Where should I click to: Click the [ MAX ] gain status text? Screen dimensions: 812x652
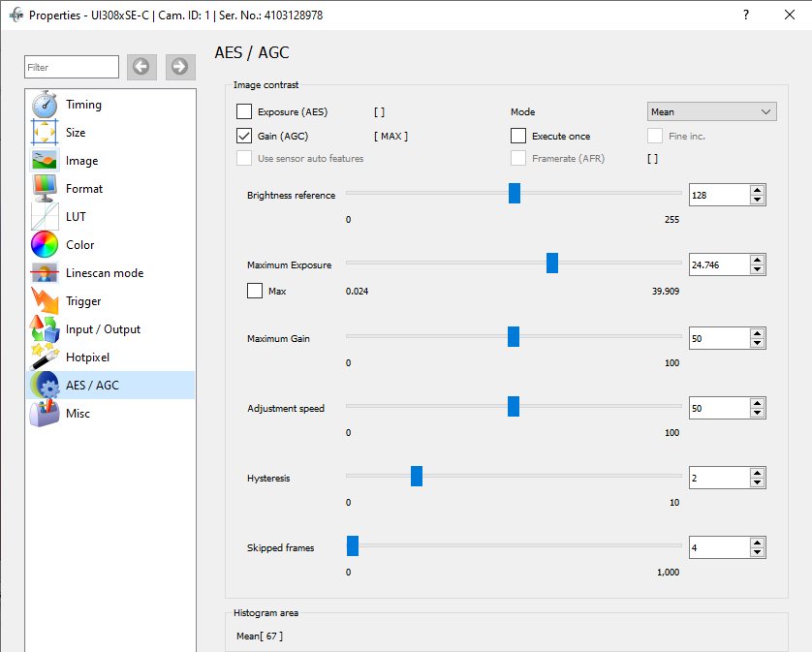[x=391, y=137]
